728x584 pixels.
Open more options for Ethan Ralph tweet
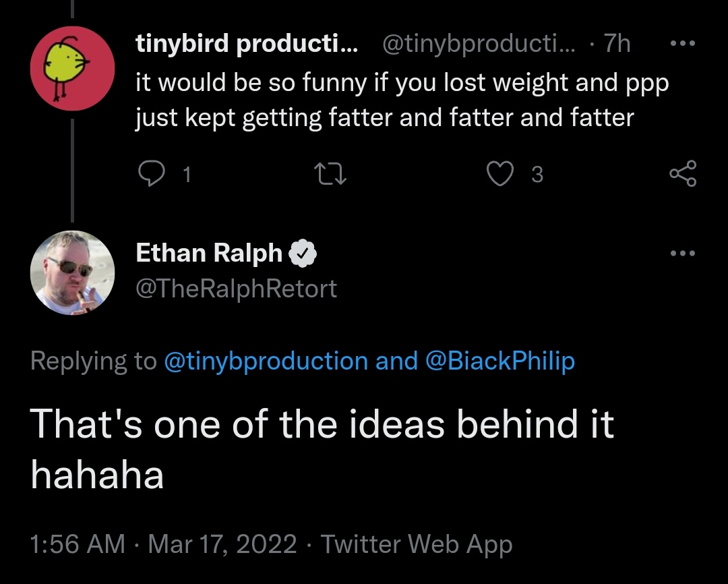tap(683, 253)
